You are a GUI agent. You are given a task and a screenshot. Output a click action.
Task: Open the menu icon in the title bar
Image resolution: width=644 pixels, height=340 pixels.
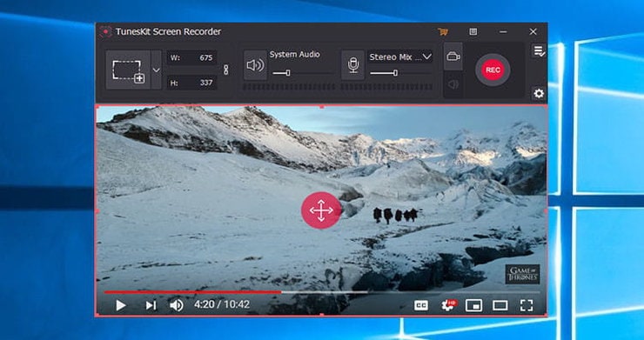click(x=473, y=31)
